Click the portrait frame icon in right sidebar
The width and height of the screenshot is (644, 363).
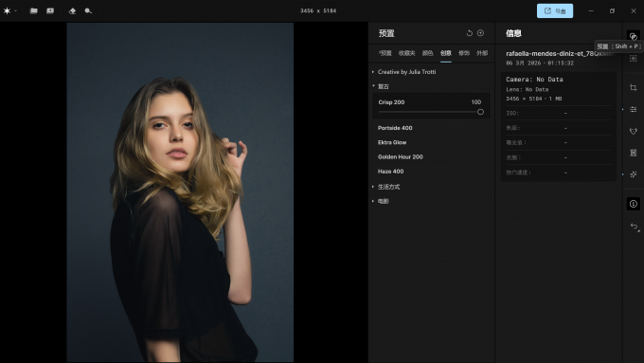coord(634,153)
